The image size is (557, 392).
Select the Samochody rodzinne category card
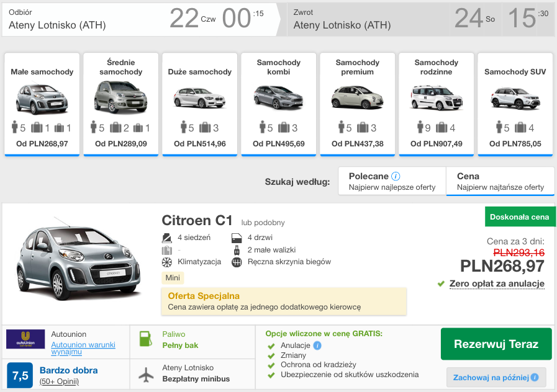(436, 104)
